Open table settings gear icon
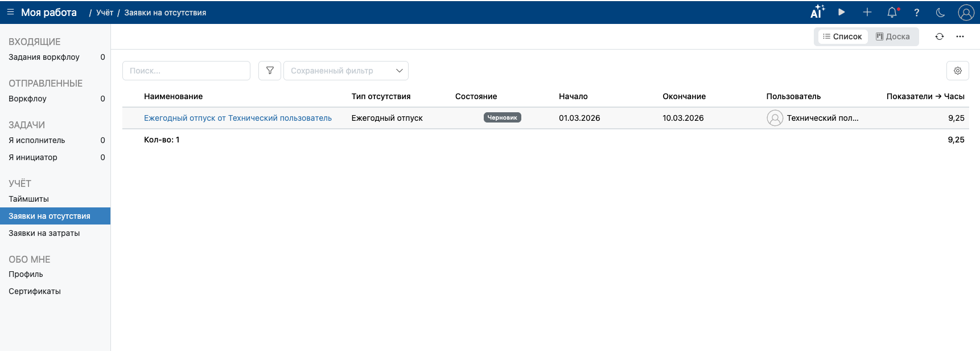The image size is (980, 351). tap(957, 71)
